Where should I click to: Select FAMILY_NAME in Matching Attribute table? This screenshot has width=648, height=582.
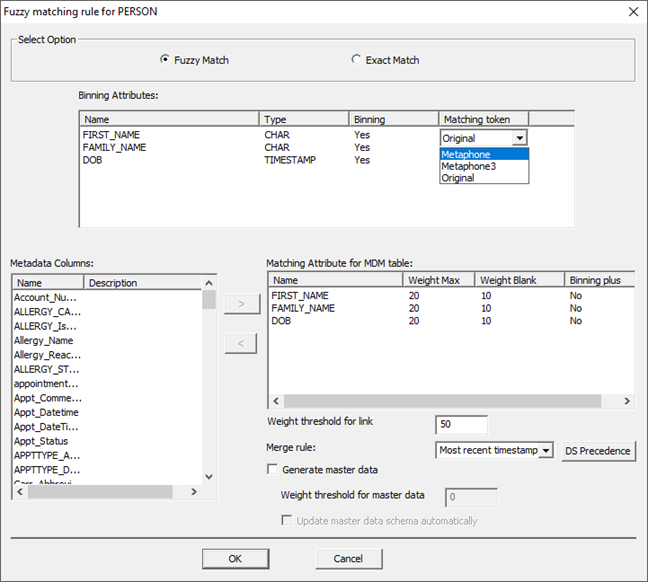coord(450,308)
